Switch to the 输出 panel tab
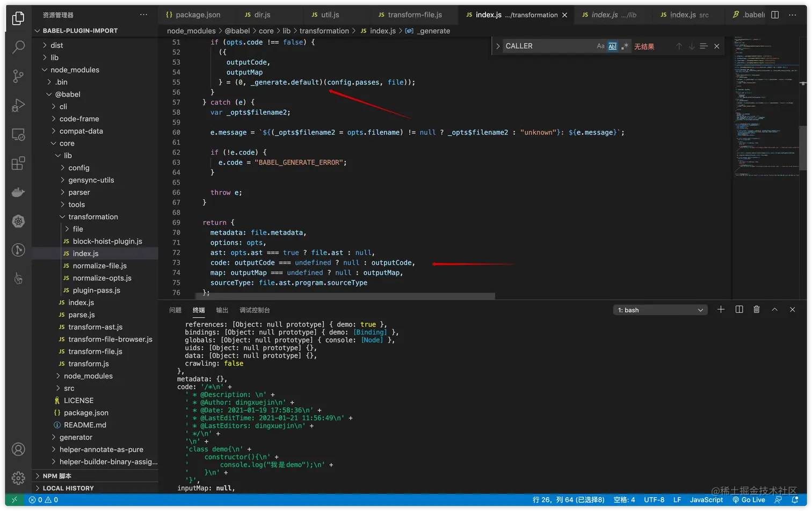812x511 pixels. coord(222,310)
